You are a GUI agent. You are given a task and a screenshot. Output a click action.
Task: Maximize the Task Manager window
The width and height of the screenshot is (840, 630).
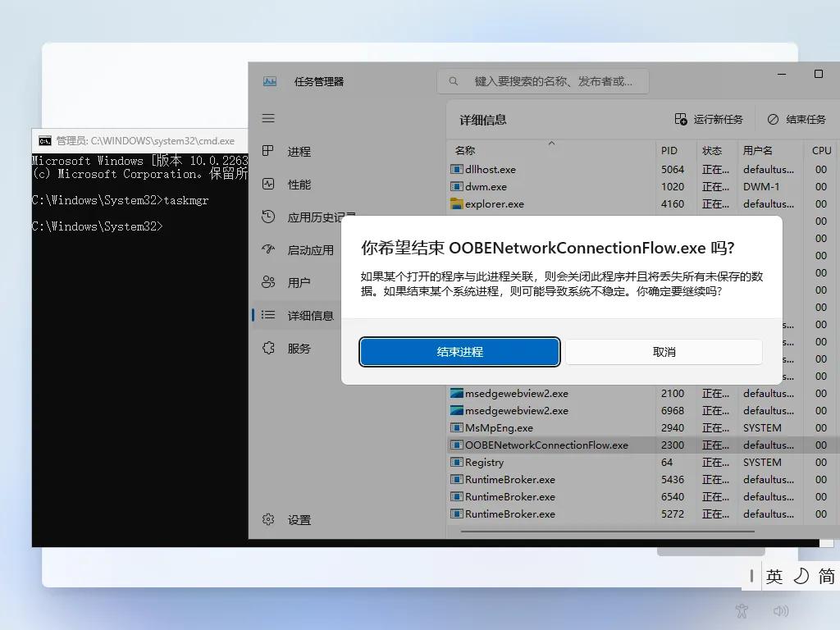tap(819, 74)
